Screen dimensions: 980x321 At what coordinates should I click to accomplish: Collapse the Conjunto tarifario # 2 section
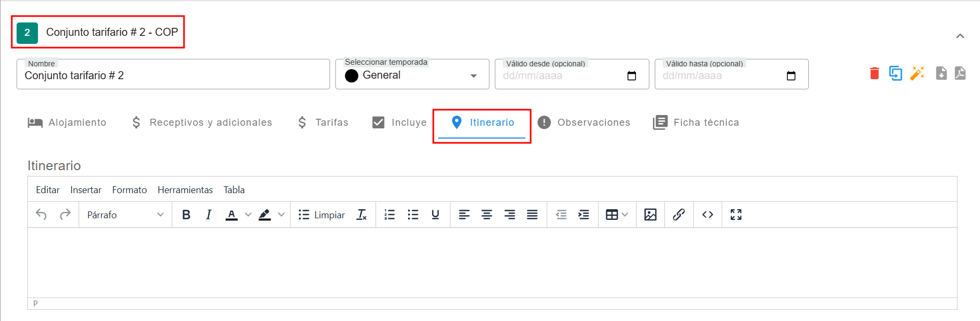pos(960,36)
